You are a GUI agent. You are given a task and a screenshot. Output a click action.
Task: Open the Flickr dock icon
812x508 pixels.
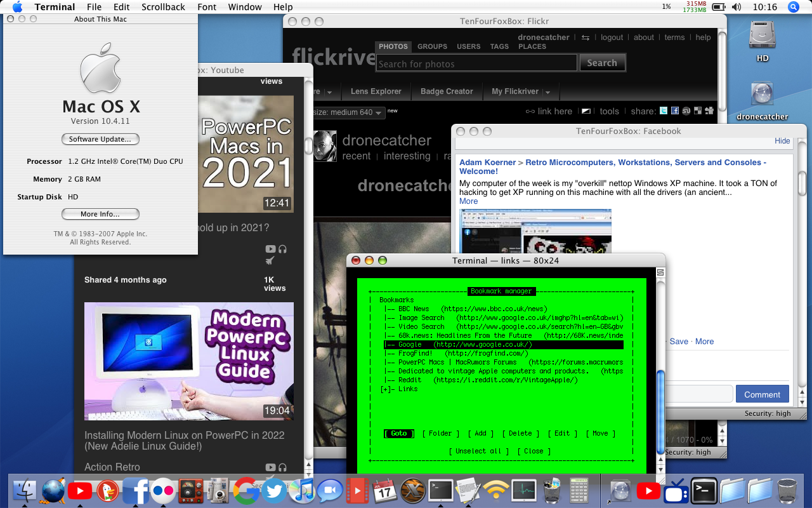[163, 491]
